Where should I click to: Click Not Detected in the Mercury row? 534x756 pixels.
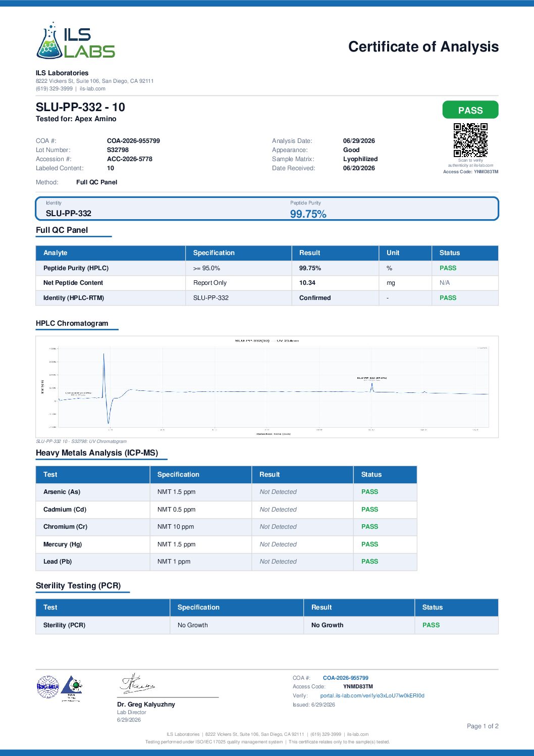click(x=278, y=544)
